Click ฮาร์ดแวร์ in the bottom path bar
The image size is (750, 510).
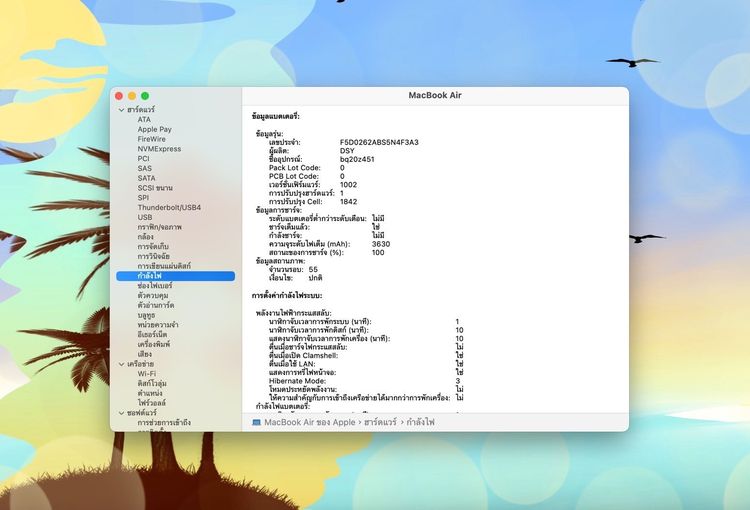coord(379,423)
